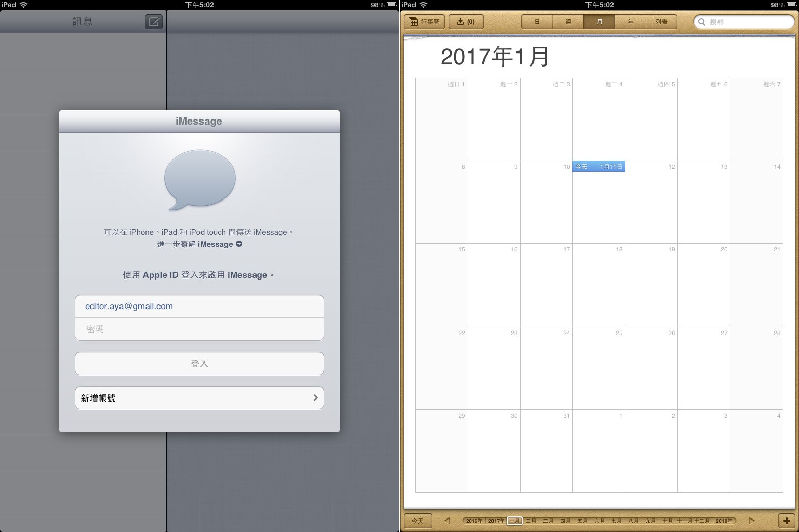This screenshot has width=799, height=532.
Task: Jump to 六月 in the month timeline
Action: pos(600,521)
